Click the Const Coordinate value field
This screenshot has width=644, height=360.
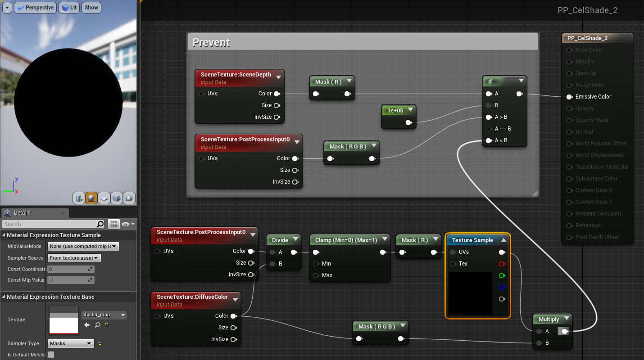(x=71, y=269)
